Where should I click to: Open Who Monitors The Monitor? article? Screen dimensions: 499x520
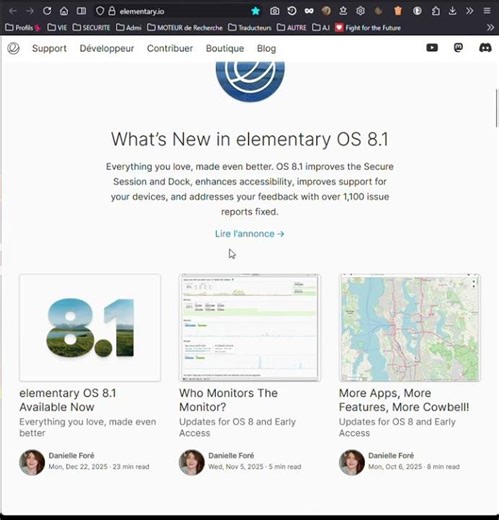click(x=228, y=400)
